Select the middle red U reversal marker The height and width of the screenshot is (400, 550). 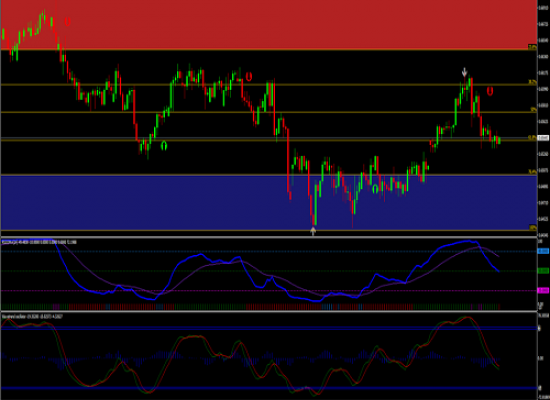click(249, 76)
